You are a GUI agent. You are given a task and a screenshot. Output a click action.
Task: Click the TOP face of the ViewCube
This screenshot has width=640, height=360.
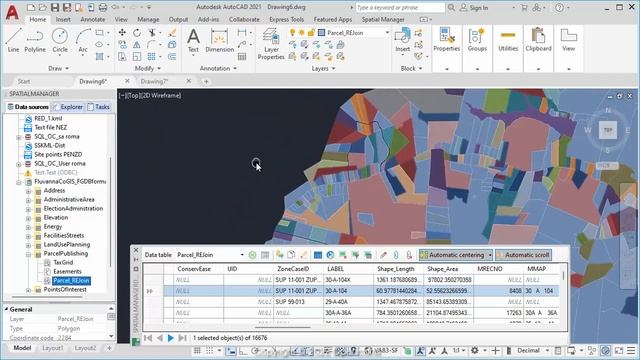608,130
